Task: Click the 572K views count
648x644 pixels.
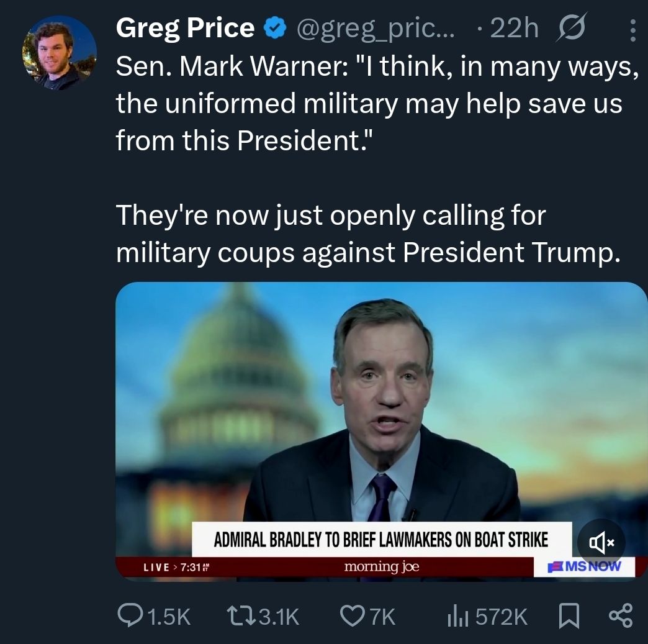Action: coord(500,616)
